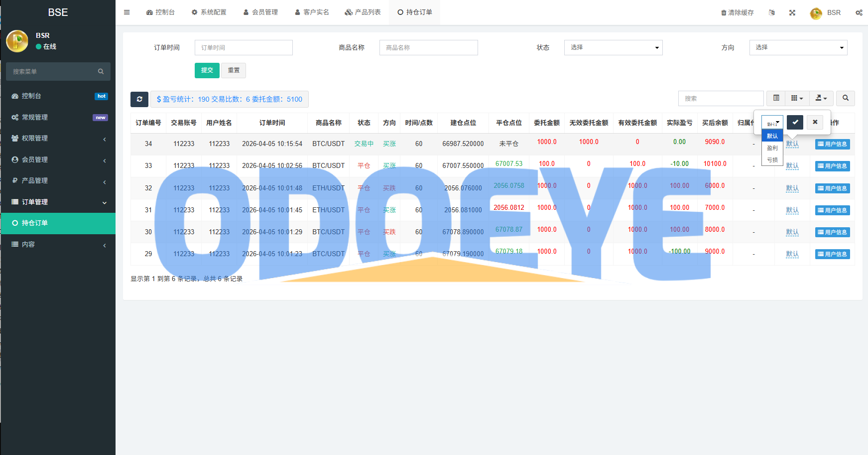Click the 重置 button
This screenshot has height=455, width=868.
(234, 70)
